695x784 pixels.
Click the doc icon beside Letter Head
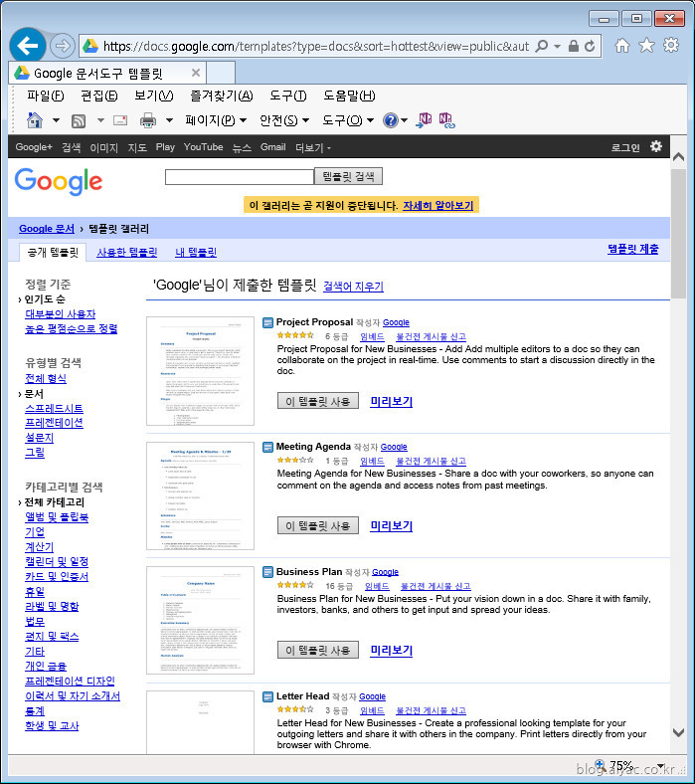(x=267, y=696)
